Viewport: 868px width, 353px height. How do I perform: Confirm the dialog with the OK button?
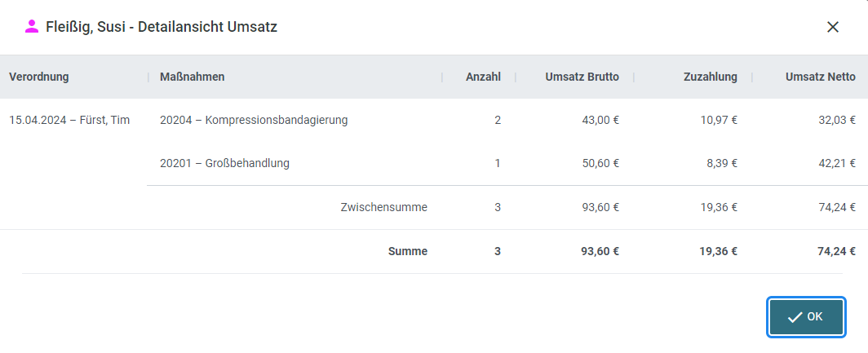coord(806,317)
